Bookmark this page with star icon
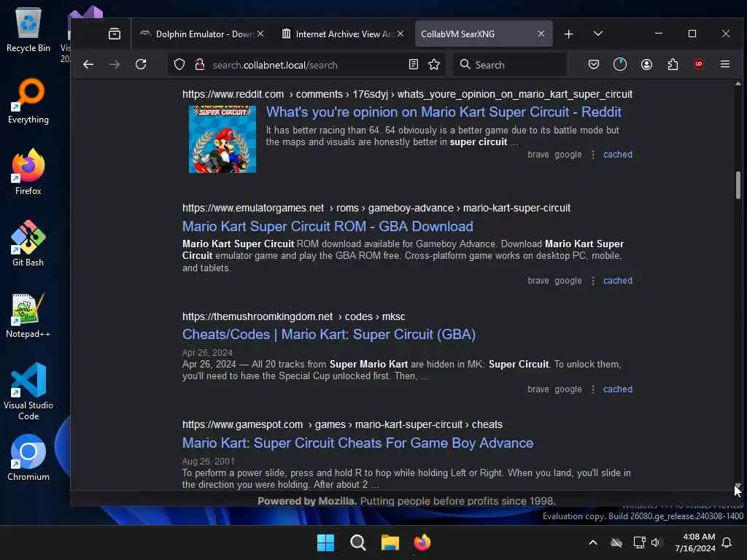The height and width of the screenshot is (560, 747). [x=434, y=64]
